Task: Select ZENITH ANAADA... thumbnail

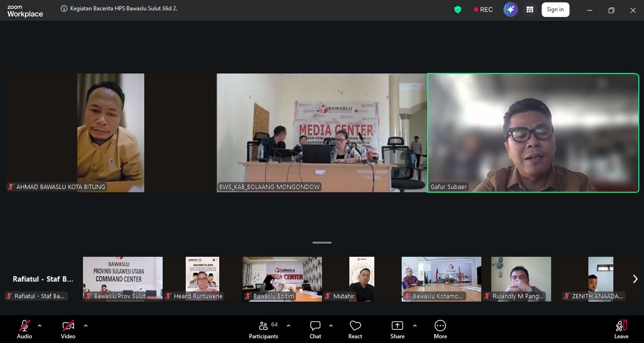Action: 601,279
